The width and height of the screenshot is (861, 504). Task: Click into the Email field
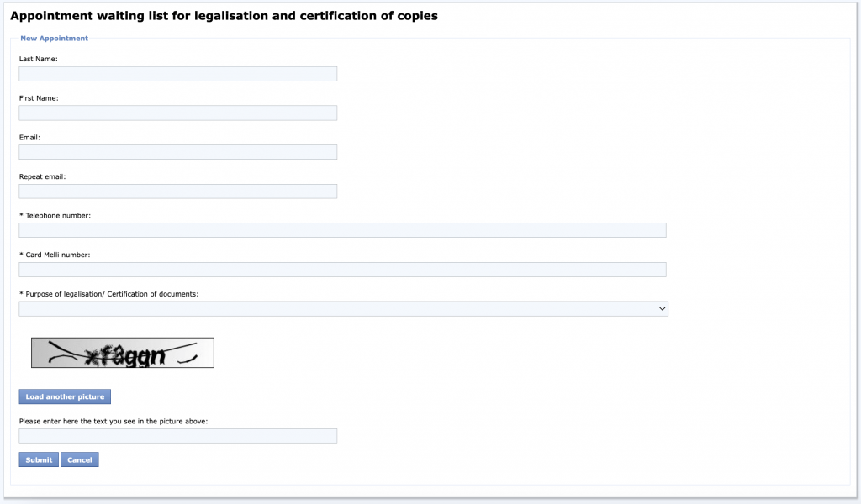pyautogui.click(x=177, y=152)
